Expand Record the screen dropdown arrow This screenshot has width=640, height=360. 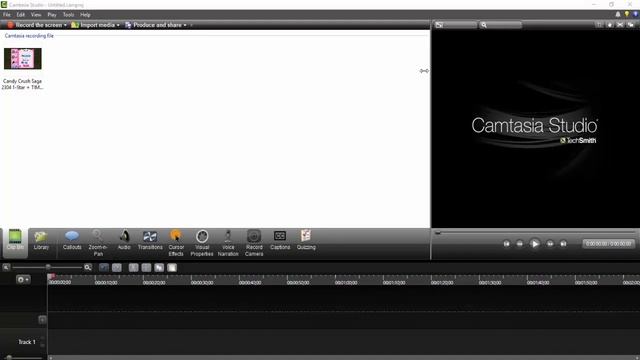(x=65, y=25)
